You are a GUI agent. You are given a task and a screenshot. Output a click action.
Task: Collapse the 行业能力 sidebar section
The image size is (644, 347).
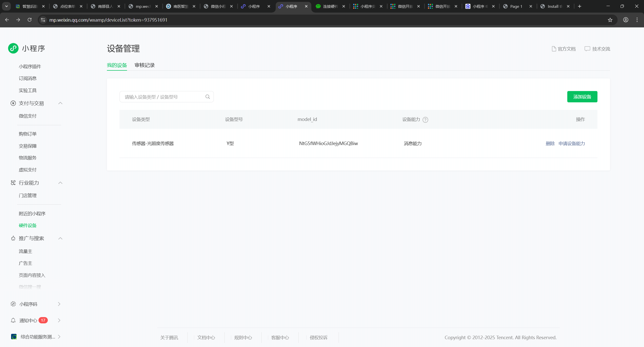60,183
